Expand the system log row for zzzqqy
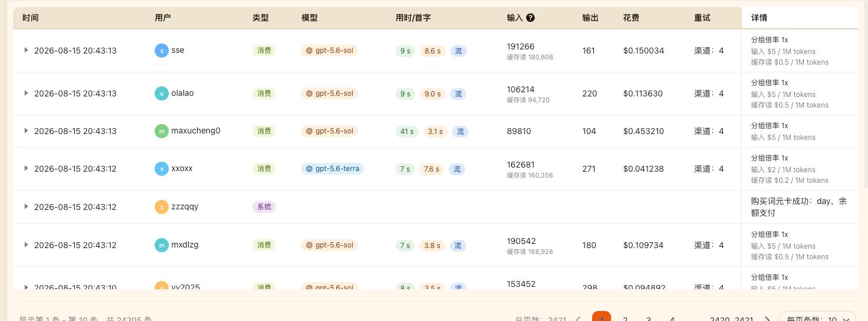This screenshot has height=321, width=868. (26, 207)
